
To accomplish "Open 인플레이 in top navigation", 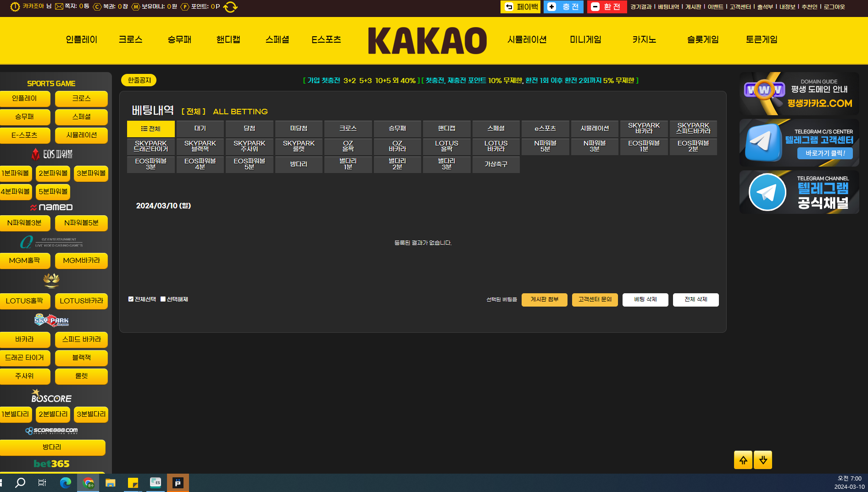I will pos(82,40).
